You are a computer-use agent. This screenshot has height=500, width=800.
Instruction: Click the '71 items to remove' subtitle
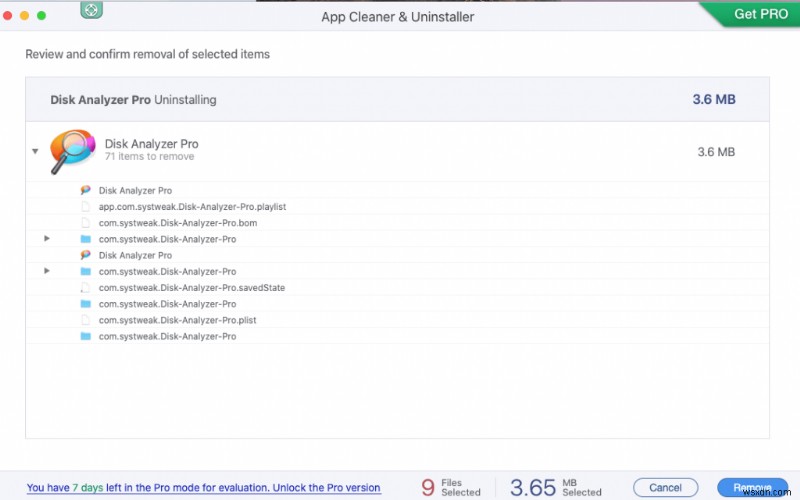(x=149, y=157)
